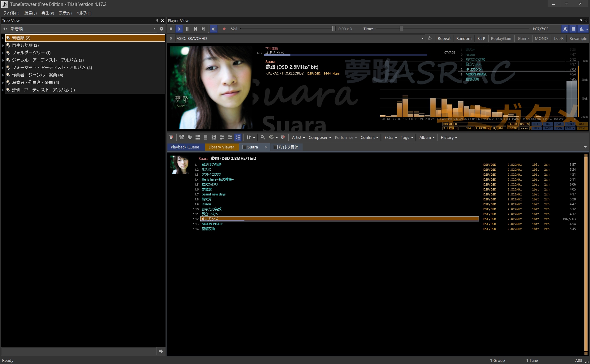Toggle Resample option
The image size is (590, 364).
pos(578,38)
